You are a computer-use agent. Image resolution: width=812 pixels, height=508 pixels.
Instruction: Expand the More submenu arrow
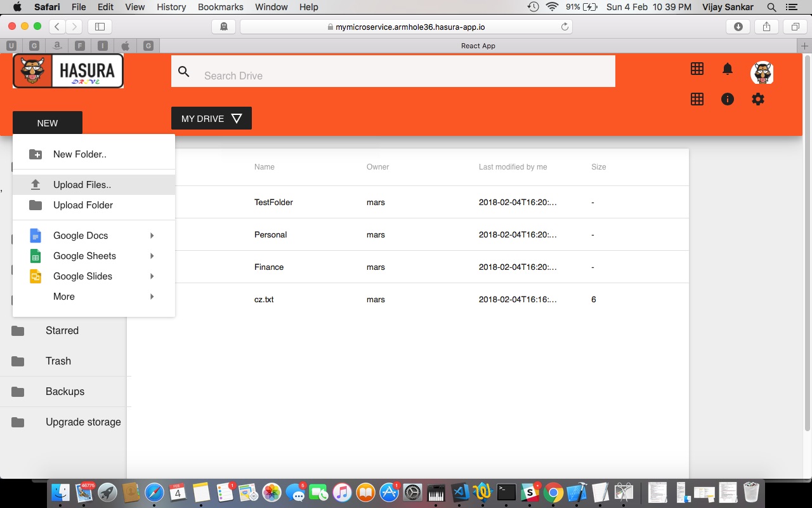152,297
